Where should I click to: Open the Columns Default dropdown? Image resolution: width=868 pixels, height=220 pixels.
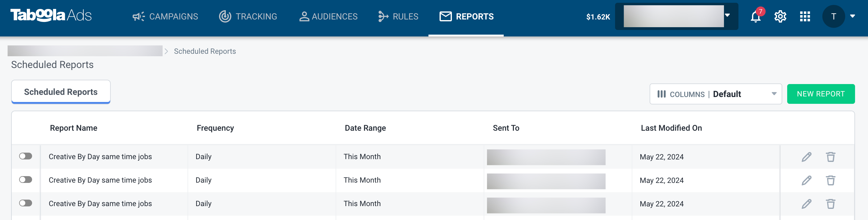(716, 94)
